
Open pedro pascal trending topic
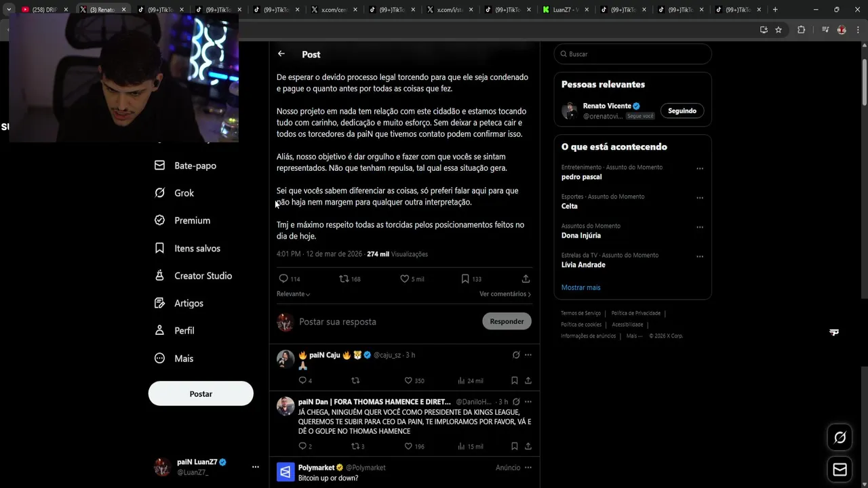581,177
